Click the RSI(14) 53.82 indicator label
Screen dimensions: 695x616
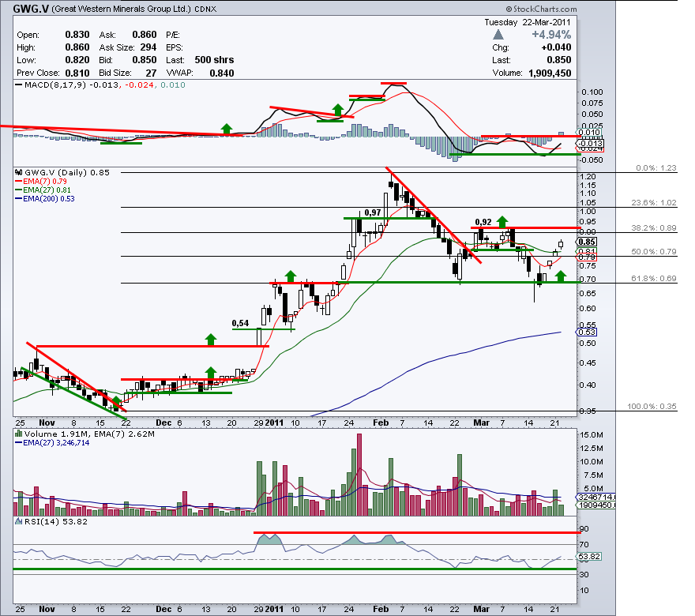[56, 521]
